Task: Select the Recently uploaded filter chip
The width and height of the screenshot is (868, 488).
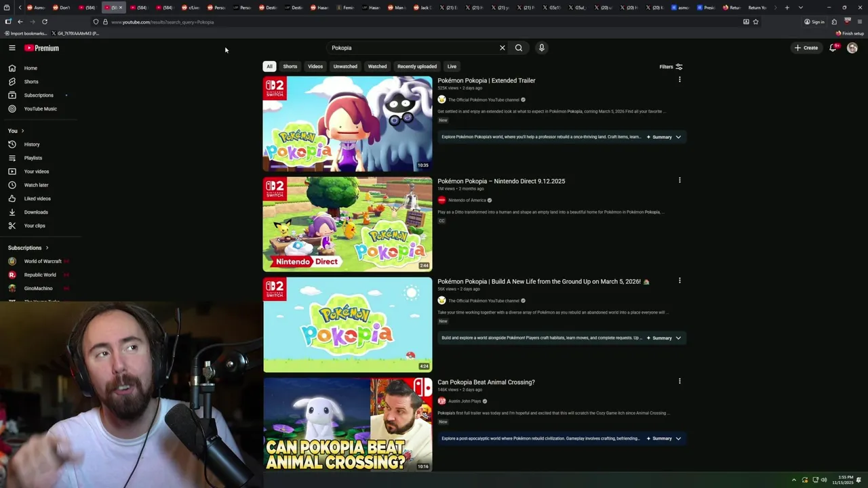Action: 417,66
